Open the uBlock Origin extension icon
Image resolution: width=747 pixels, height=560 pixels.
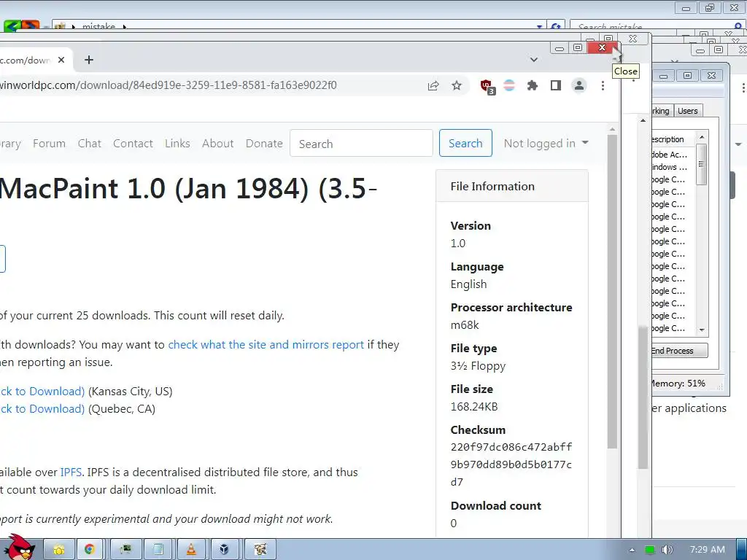(x=487, y=86)
